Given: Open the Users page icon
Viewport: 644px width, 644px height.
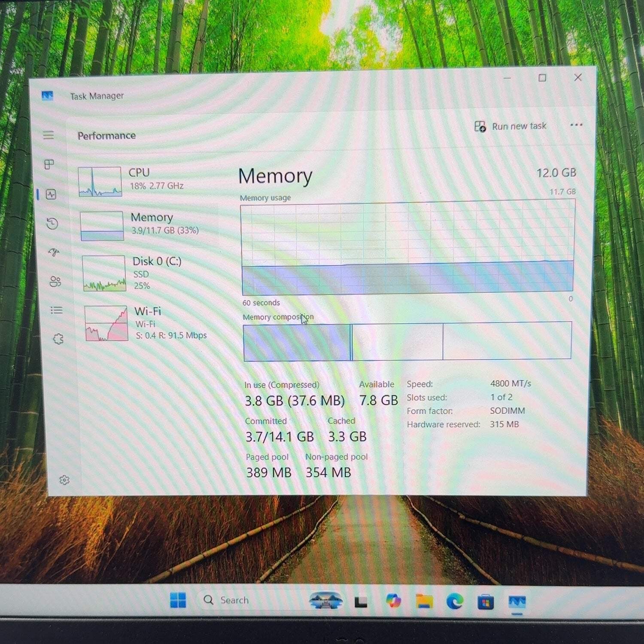Looking at the screenshot, I should coord(55,282).
